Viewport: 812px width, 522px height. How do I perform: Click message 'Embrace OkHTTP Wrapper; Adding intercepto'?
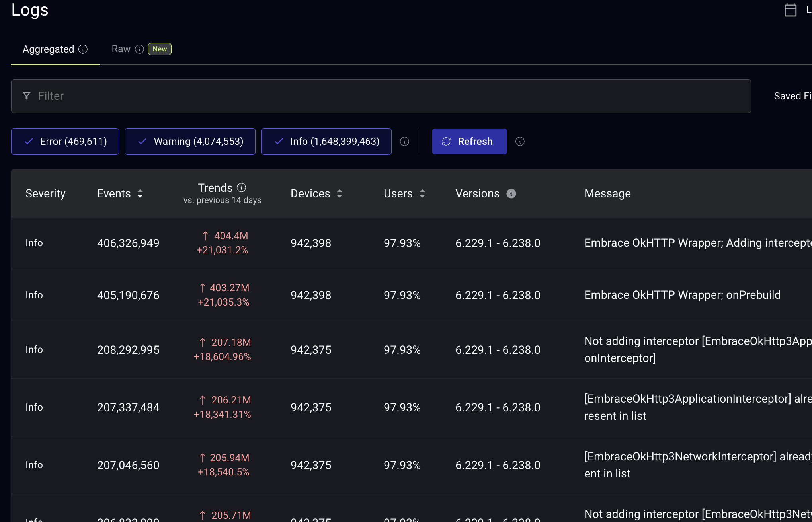pyautogui.click(x=698, y=243)
